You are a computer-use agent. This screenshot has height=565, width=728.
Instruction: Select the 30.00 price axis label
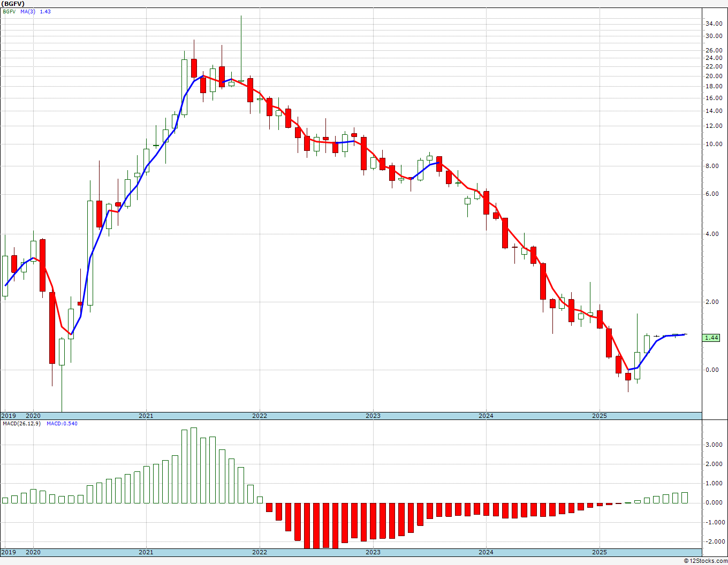(x=713, y=36)
